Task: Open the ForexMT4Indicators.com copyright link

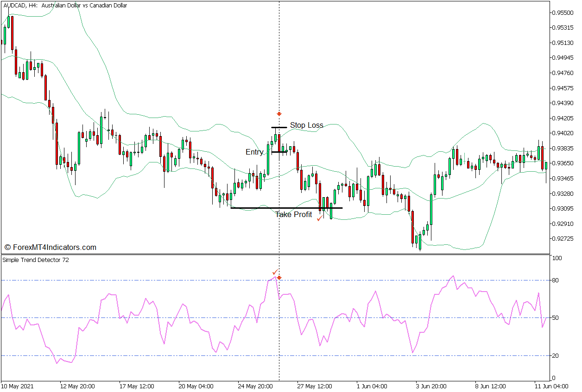Action: point(50,247)
